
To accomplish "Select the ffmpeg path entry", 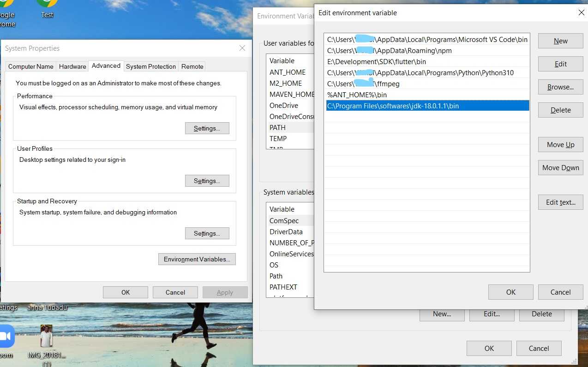I will 427,83.
